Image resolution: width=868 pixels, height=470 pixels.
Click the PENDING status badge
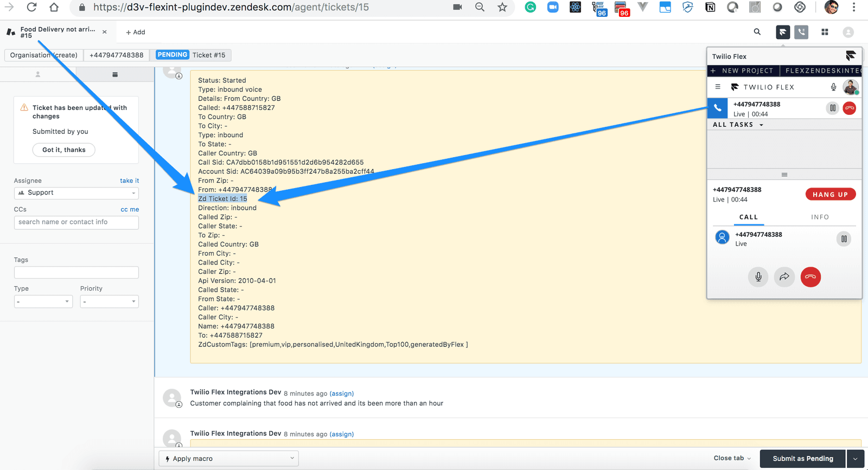173,55
